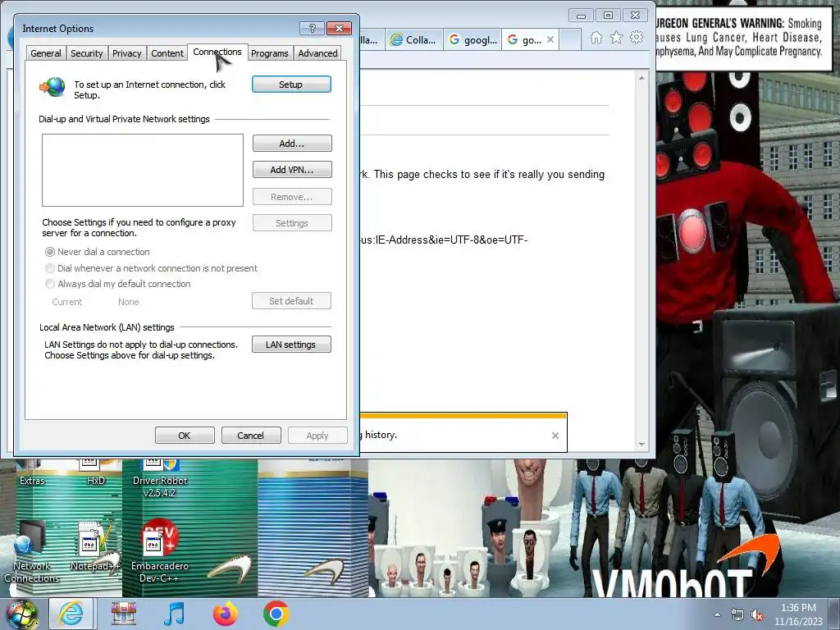Open the pinned store-shelf taskbar icon
Image resolution: width=840 pixels, height=630 pixels.
click(124, 614)
